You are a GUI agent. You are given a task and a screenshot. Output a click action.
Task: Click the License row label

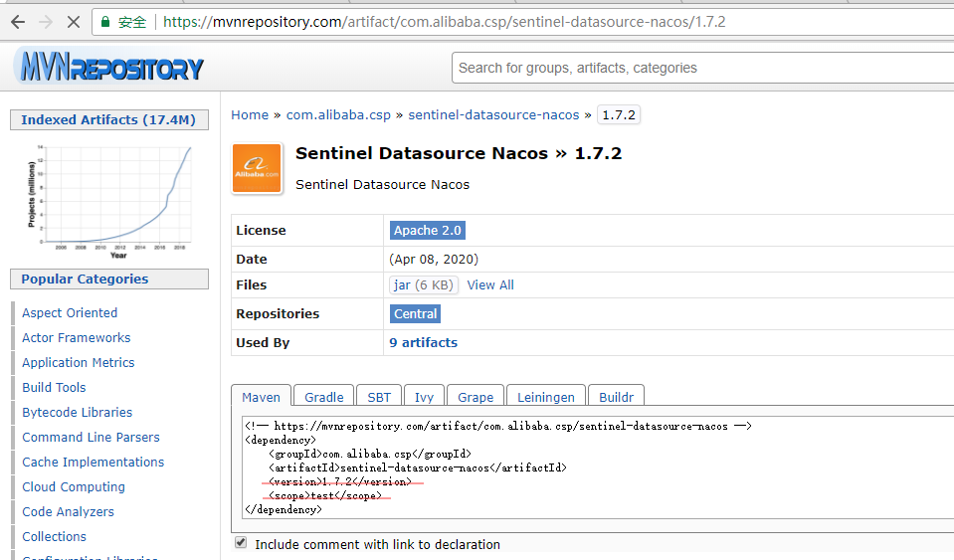click(x=261, y=231)
